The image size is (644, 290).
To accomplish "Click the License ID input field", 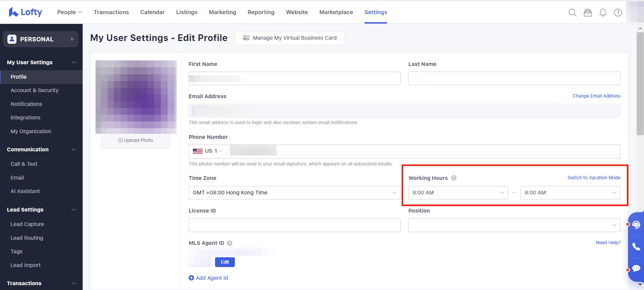I will click(294, 225).
